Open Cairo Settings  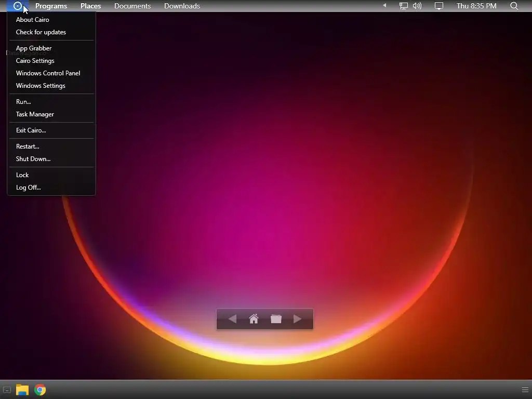coord(51,61)
